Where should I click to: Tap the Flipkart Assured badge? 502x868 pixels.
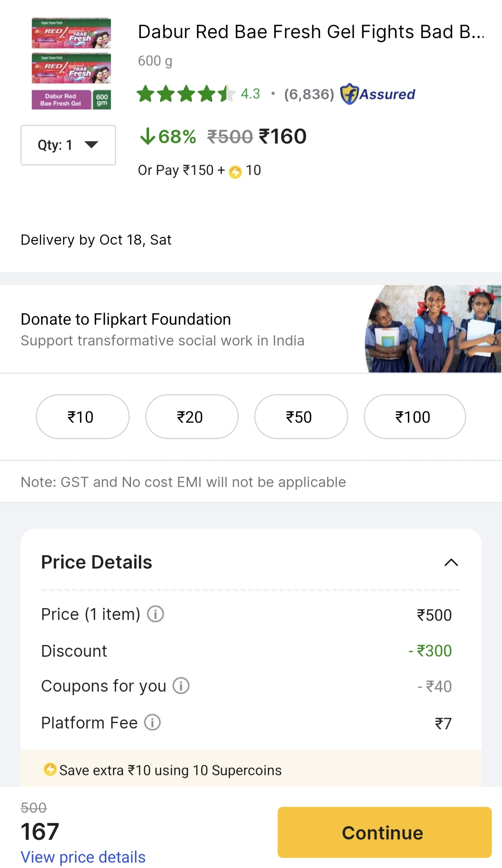click(378, 94)
